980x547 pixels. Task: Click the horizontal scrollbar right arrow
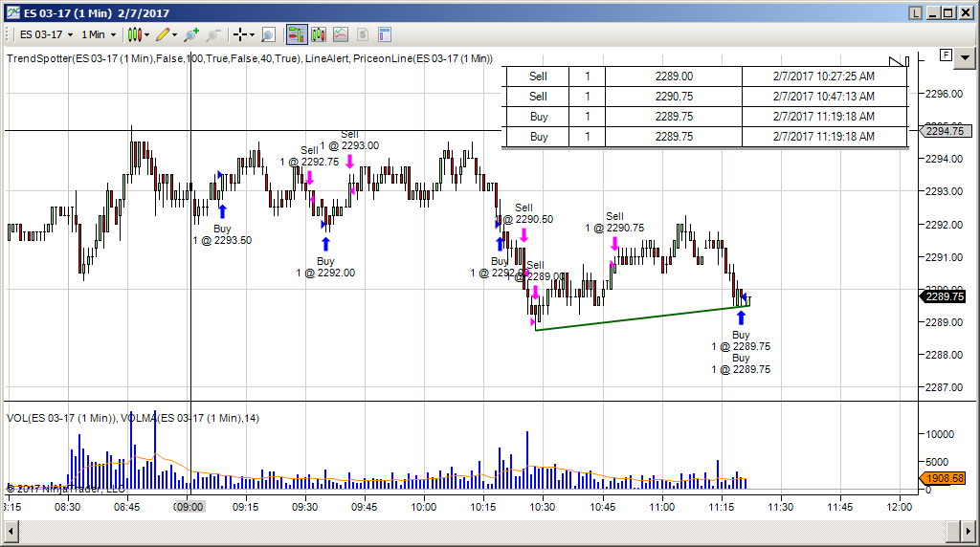970,532
